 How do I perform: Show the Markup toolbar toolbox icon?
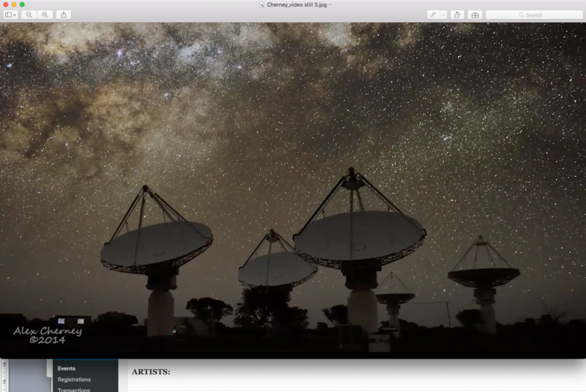pos(475,14)
